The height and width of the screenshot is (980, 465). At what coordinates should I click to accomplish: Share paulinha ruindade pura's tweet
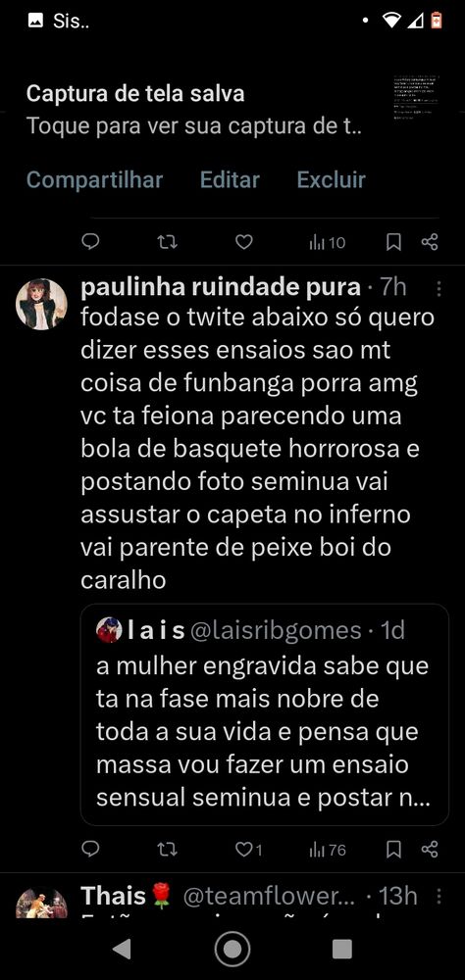(430, 850)
